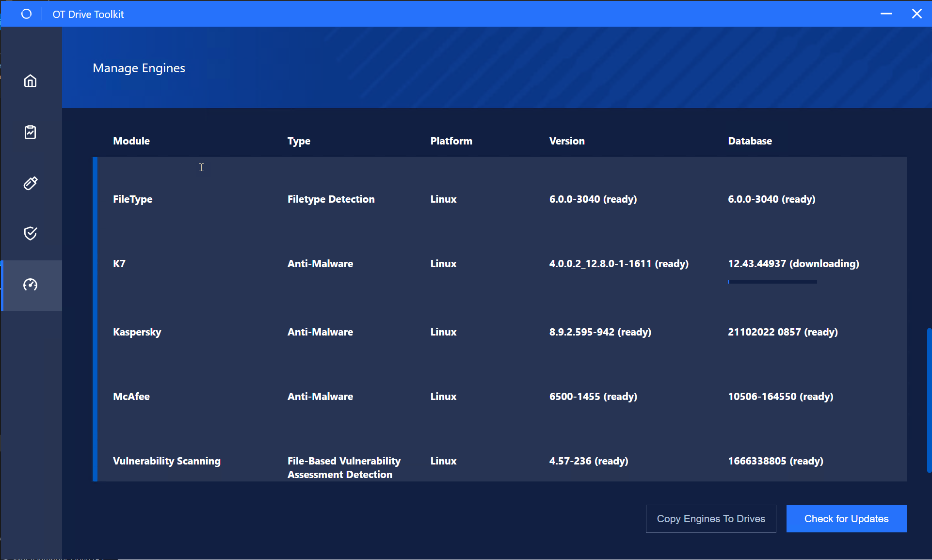Click the Manage Engines heading

139,68
